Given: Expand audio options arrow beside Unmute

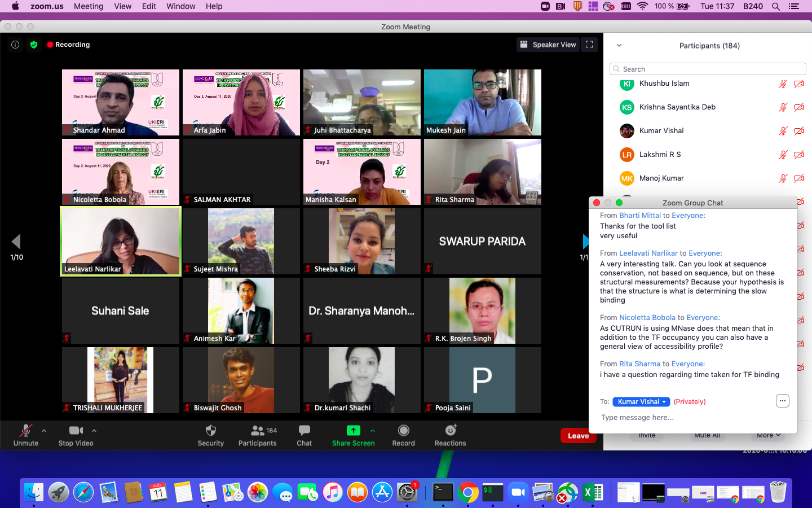Looking at the screenshot, I should pyautogui.click(x=44, y=431).
